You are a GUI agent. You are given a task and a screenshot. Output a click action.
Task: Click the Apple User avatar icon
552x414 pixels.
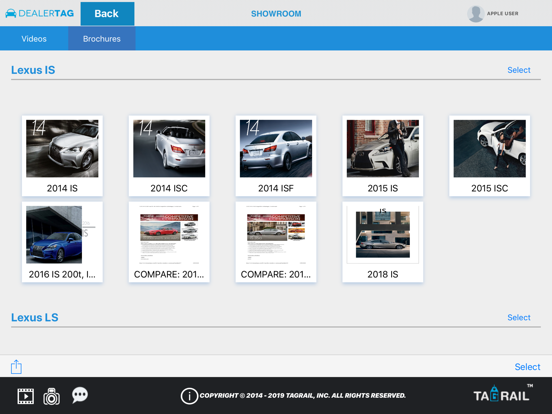point(475,14)
